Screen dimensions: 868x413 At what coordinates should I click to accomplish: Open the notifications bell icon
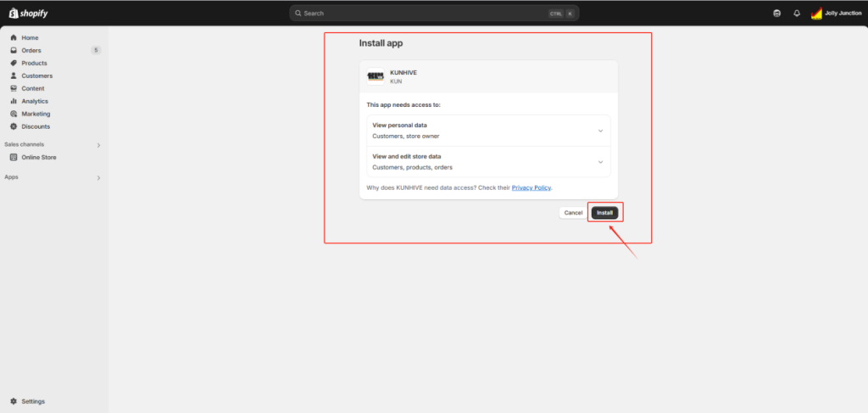pos(797,14)
